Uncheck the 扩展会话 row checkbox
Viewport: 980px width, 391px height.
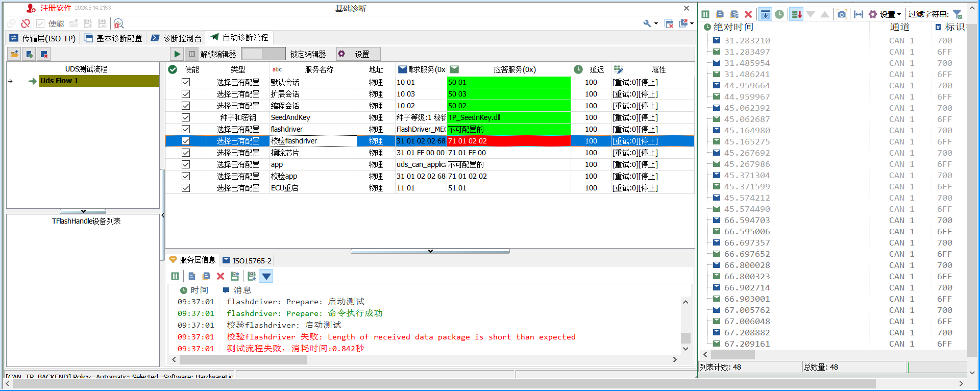click(x=186, y=94)
